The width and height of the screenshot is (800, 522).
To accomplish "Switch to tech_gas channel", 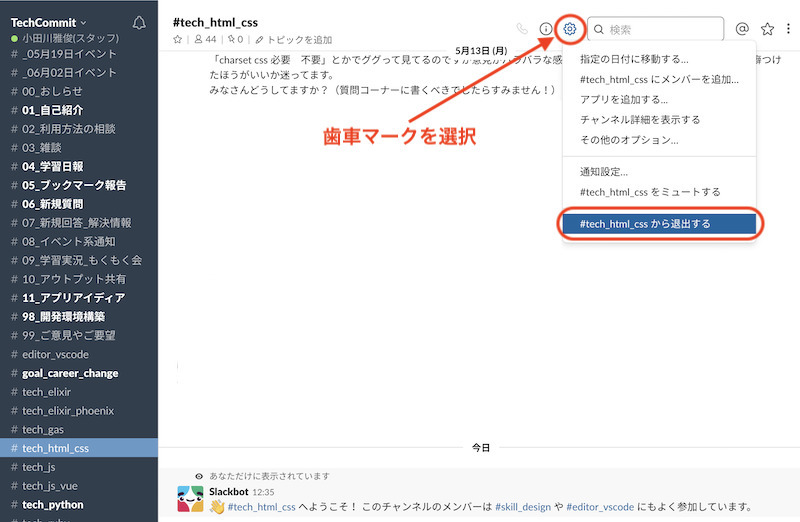I will point(79,430).
